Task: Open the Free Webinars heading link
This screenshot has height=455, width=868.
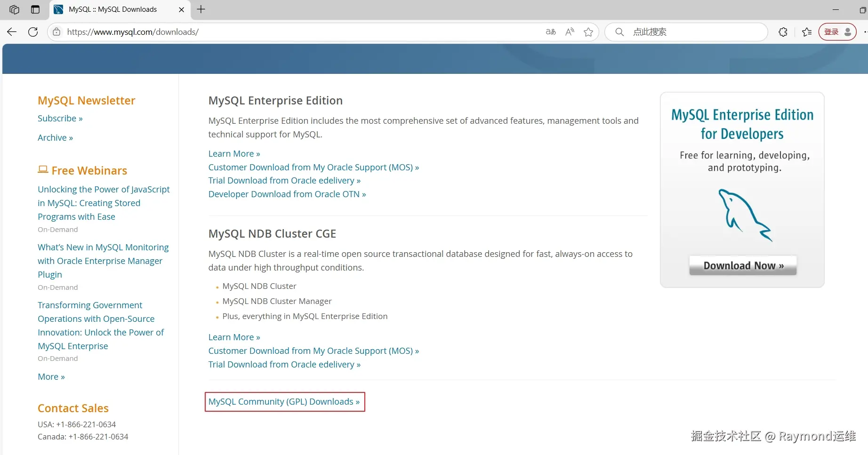Action: (x=89, y=171)
